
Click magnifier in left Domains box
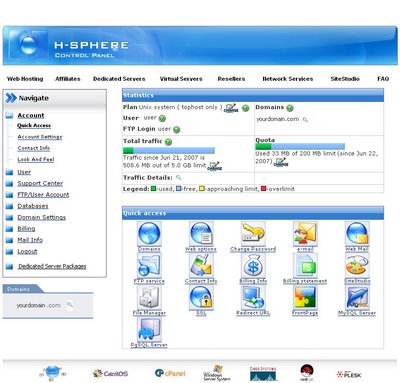[70, 305]
